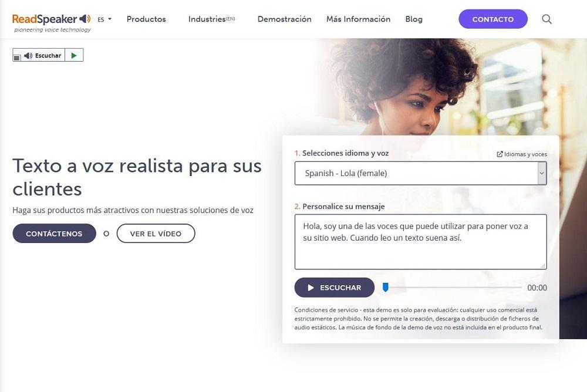Grab the resize handle of the message box
The image size is (587, 392).
coord(543,265)
